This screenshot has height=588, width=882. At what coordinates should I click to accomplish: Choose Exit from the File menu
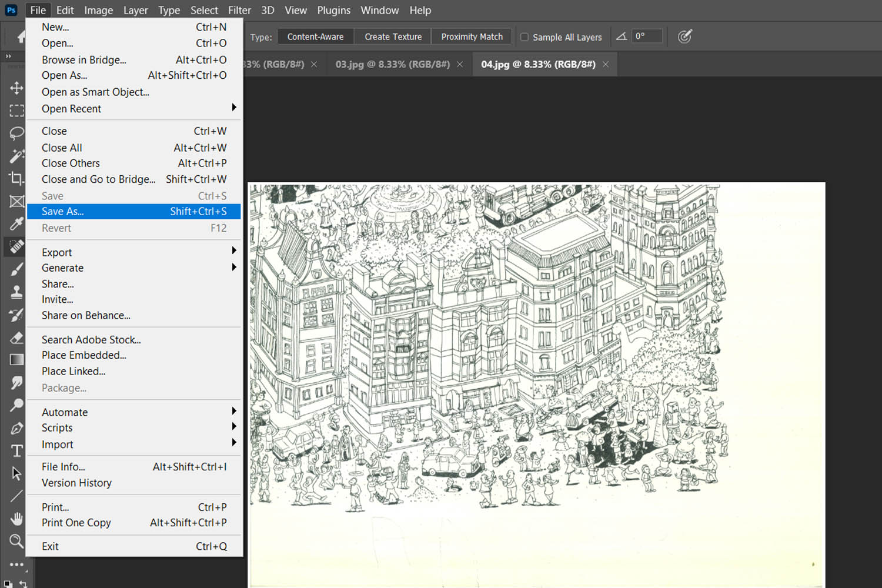(x=134, y=546)
